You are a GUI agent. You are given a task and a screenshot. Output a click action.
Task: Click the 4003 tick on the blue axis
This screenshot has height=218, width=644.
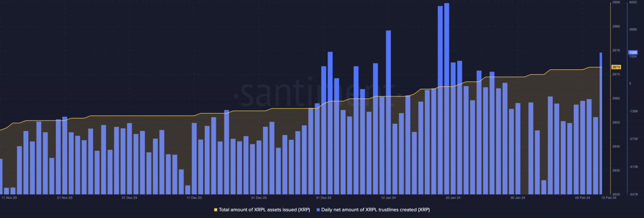point(633,3)
